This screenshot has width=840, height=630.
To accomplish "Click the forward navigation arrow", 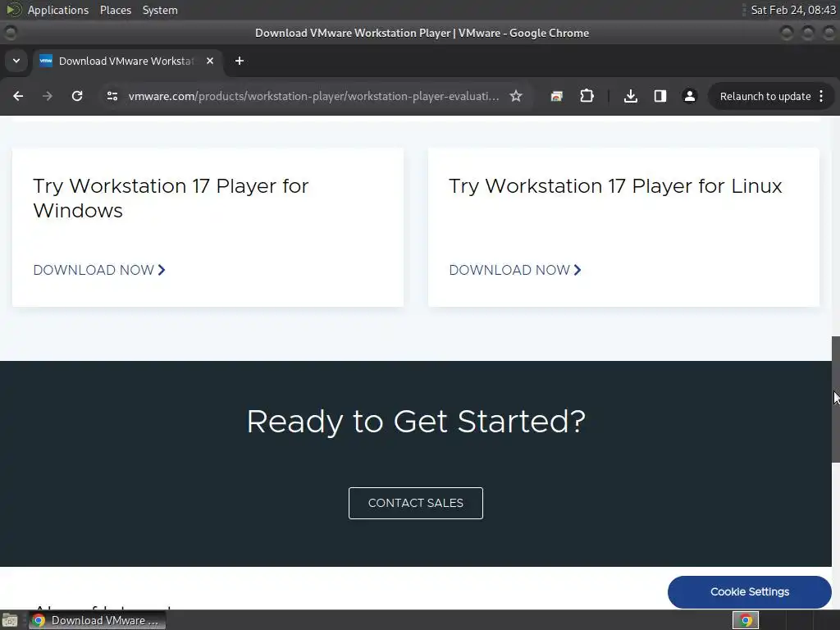I will 48,96.
